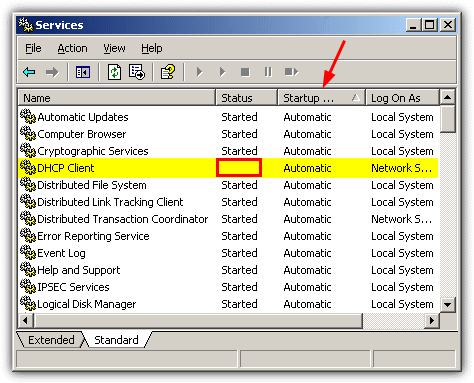
Task: Click the Stop Service square icon
Action: (x=245, y=72)
